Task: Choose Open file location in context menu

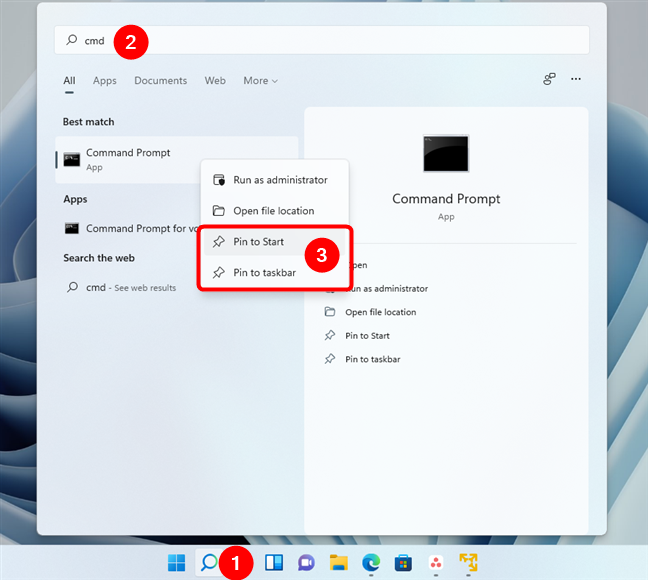Action: (275, 211)
